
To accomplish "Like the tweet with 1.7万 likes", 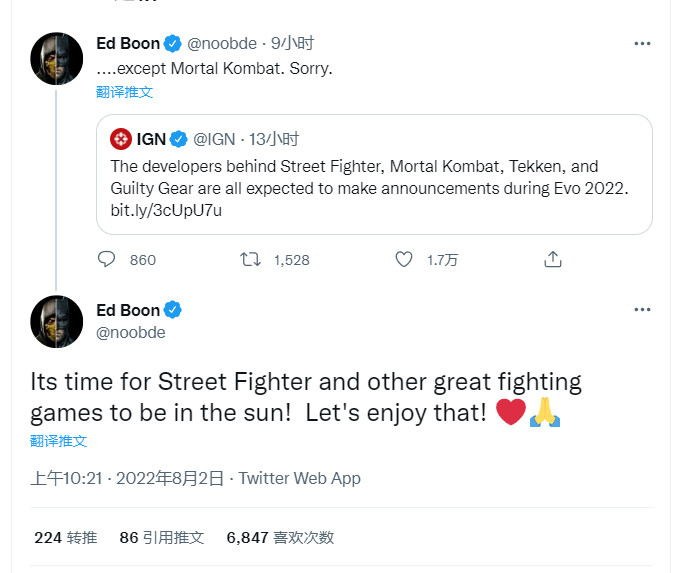I will [404, 260].
